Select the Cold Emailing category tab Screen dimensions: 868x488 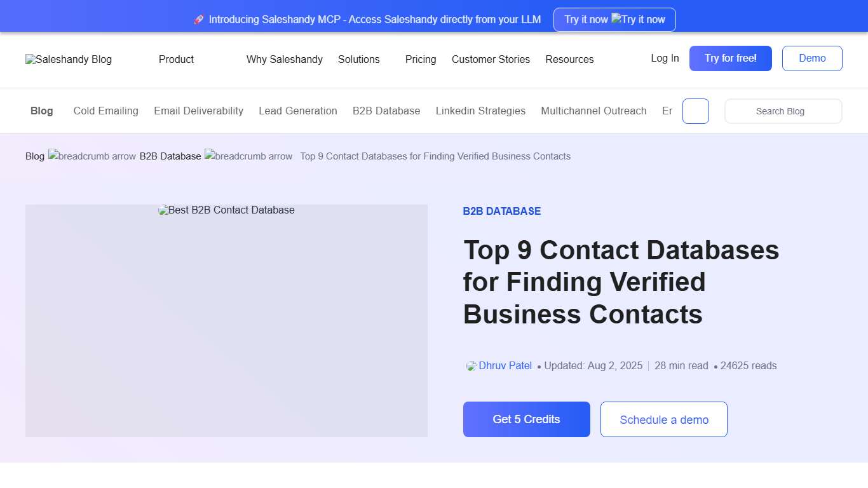(x=105, y=111)
